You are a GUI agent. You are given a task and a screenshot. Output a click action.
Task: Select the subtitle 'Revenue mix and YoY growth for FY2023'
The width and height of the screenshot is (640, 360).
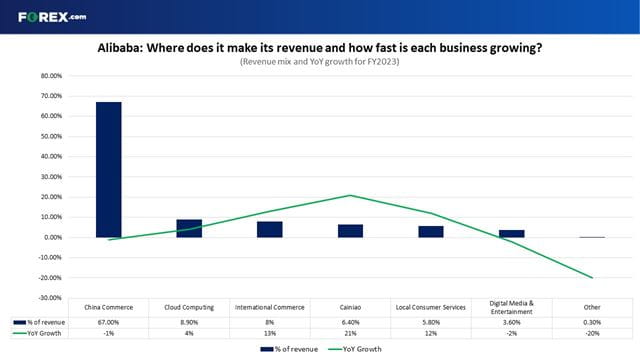320,62
